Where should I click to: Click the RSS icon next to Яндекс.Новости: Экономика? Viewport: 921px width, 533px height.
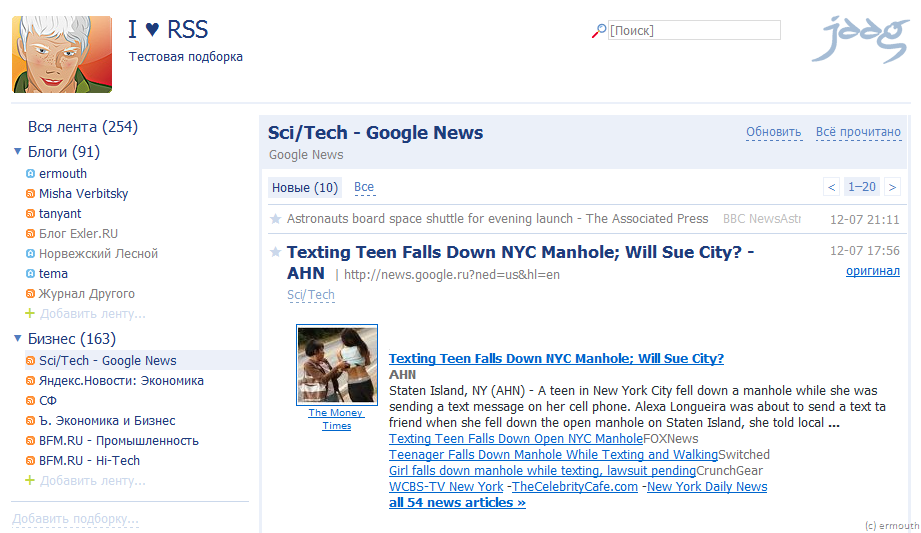(x=31, y=380)
